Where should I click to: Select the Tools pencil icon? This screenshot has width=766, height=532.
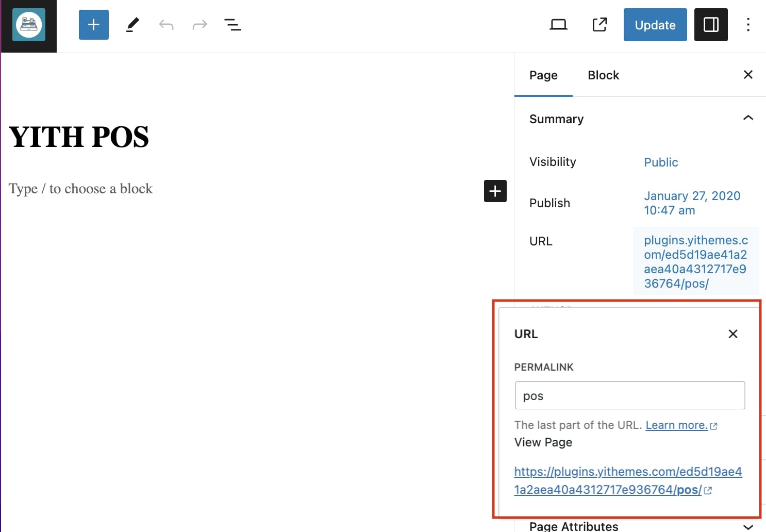132,25
